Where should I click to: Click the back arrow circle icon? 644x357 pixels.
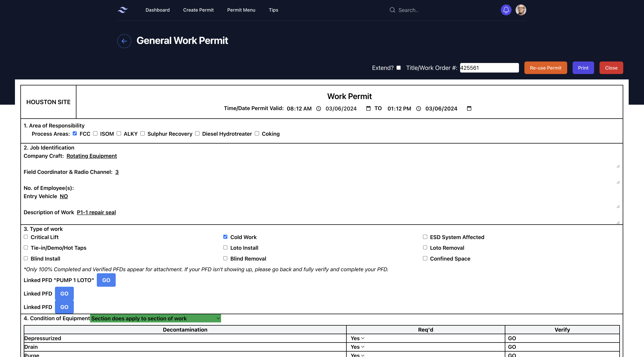point(124,41)
